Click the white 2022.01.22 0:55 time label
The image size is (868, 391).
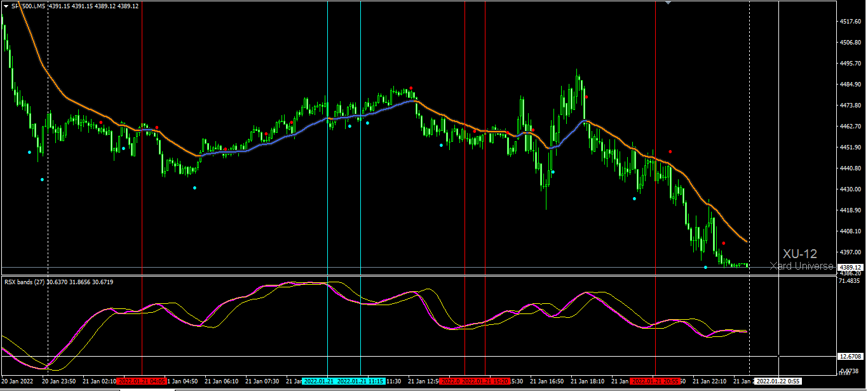[x=776, y=381]
